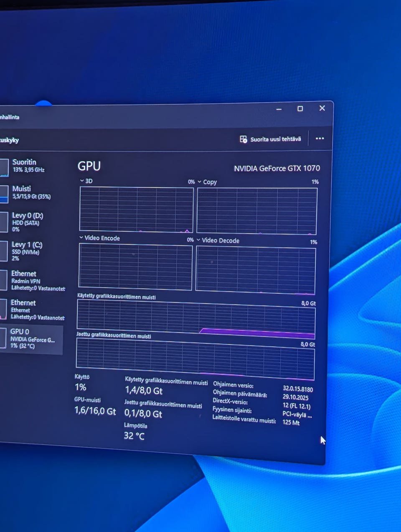Viewport: 401px width, 532px height.
Task: Click the Käytetty grafiikkasuorittimen muisti graph
Action: coord(196,319)
